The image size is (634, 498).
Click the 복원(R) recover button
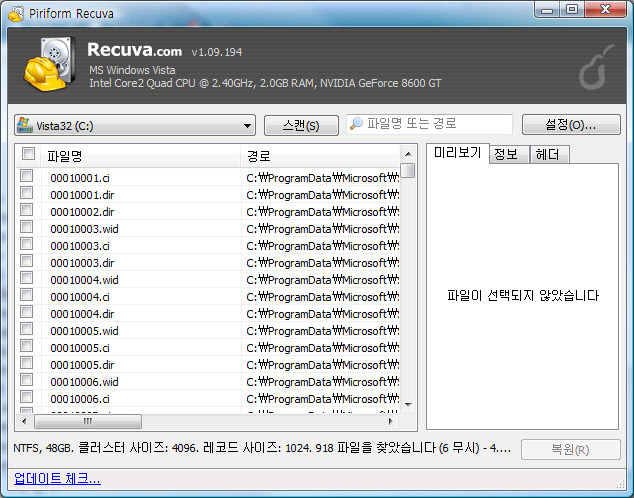pyautogui.click(x=571, y=449)
